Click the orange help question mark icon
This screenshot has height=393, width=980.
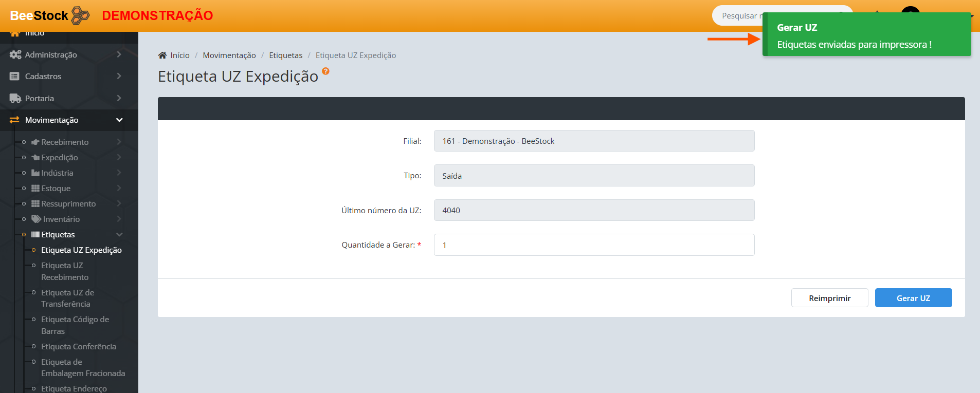click(325, 71)
